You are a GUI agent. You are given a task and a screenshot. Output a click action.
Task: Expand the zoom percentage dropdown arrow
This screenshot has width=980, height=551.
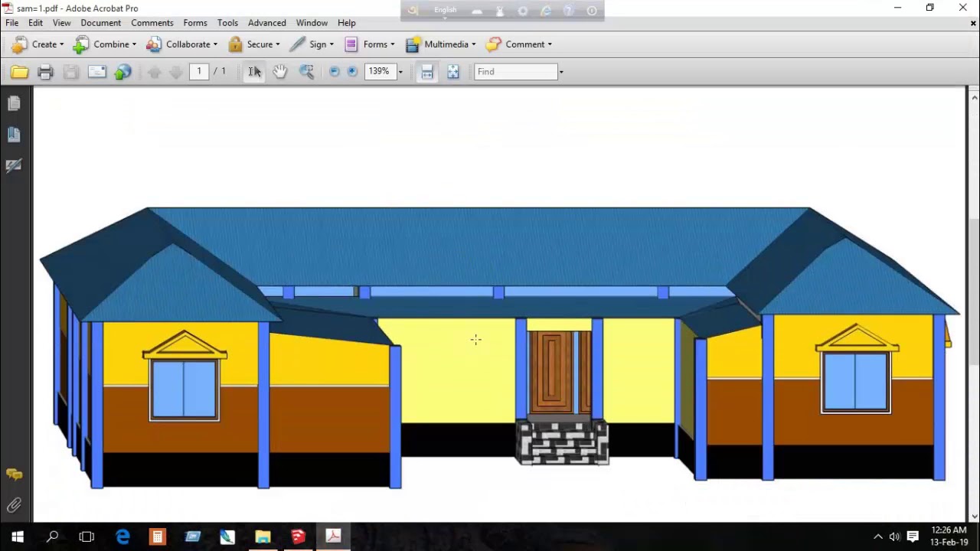click(x=400, y=72)
